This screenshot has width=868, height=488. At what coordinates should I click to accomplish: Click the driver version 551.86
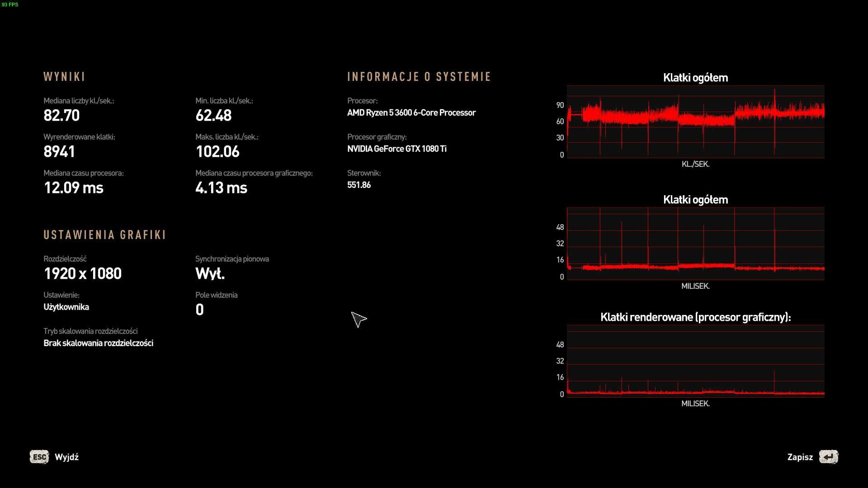pos(359,185)
